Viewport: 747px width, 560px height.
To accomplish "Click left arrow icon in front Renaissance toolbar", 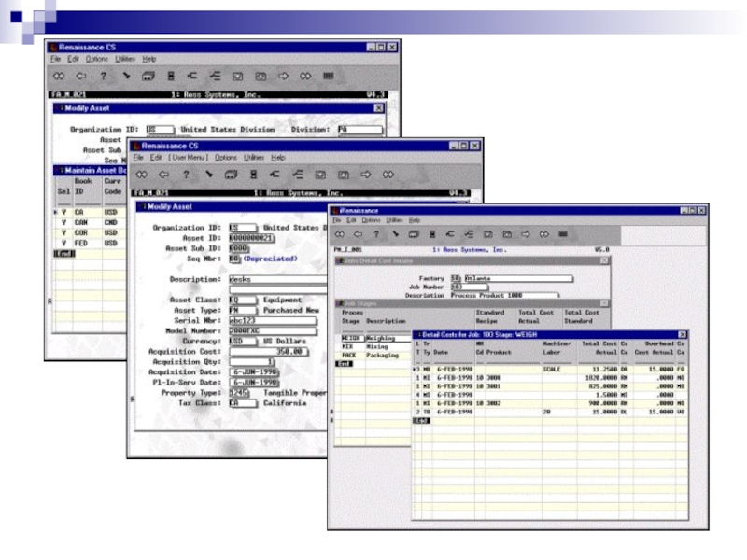I will pos(358,234).
